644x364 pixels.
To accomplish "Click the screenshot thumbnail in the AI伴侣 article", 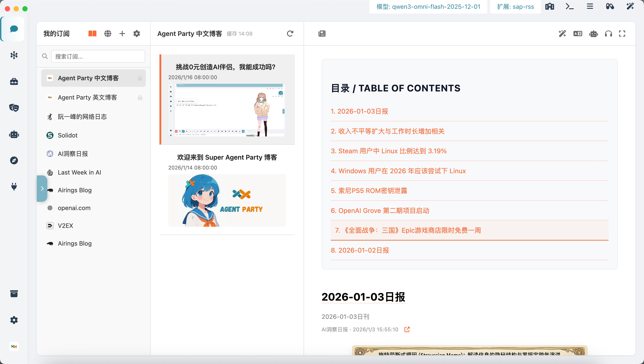I will pos(227,110).
